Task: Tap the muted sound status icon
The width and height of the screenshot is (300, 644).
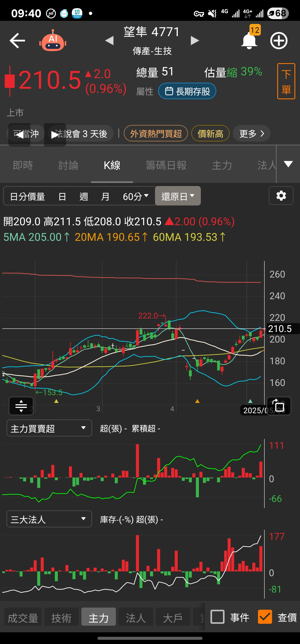Action: pos(212,13)
